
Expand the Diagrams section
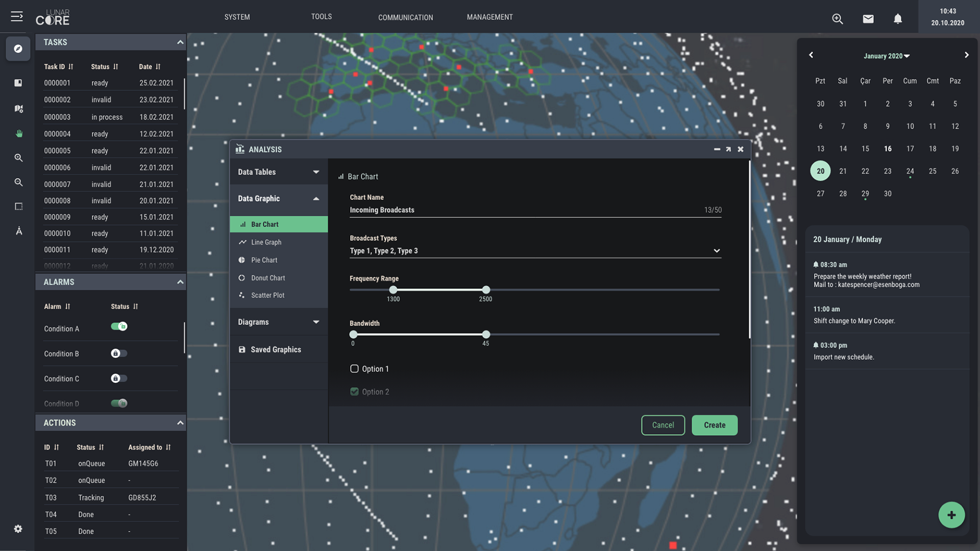pos(279,322)
